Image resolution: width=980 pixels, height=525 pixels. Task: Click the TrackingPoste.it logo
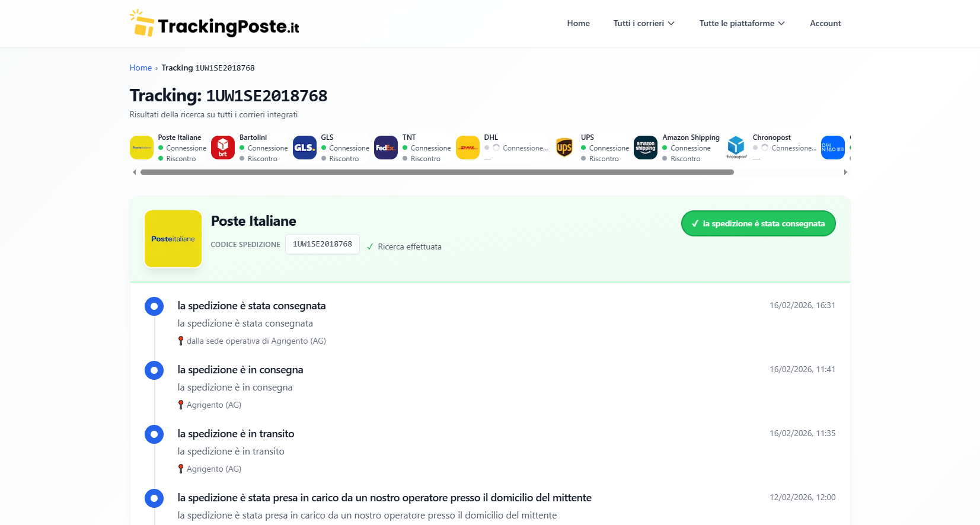(215, 24)
